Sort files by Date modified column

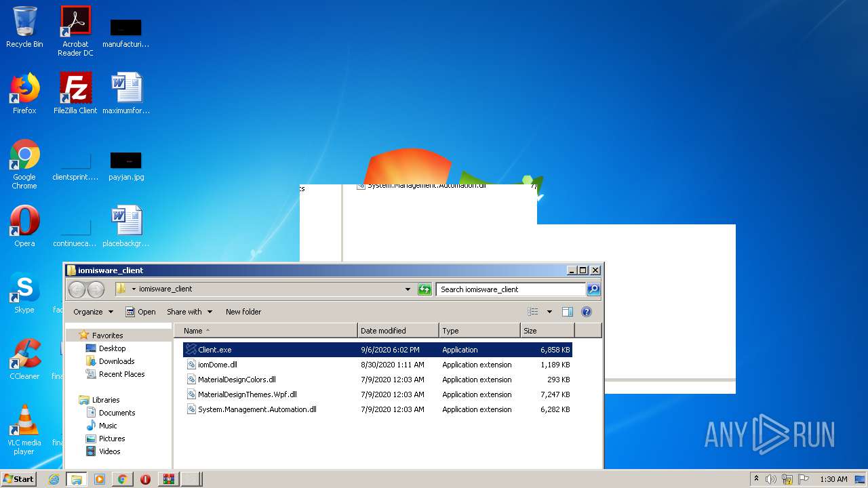398,331
